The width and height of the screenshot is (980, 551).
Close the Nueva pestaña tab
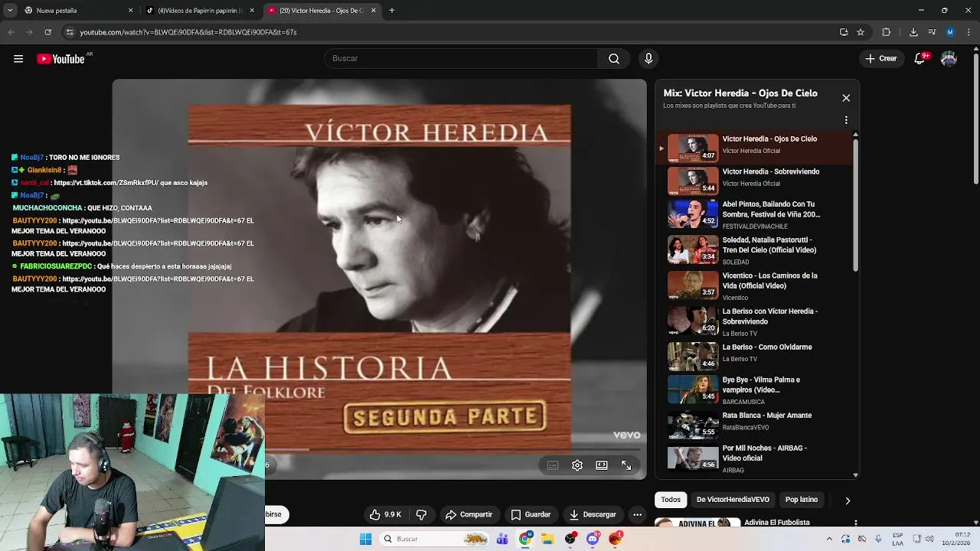(x=130, y=11)
